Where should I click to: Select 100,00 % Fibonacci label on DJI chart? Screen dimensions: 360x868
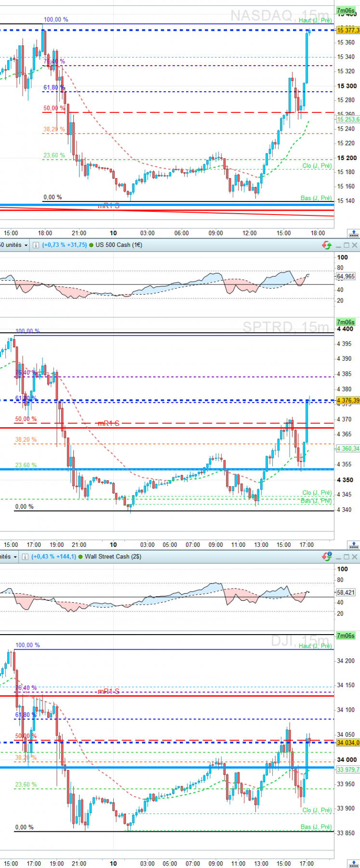(x=27, y=645)
